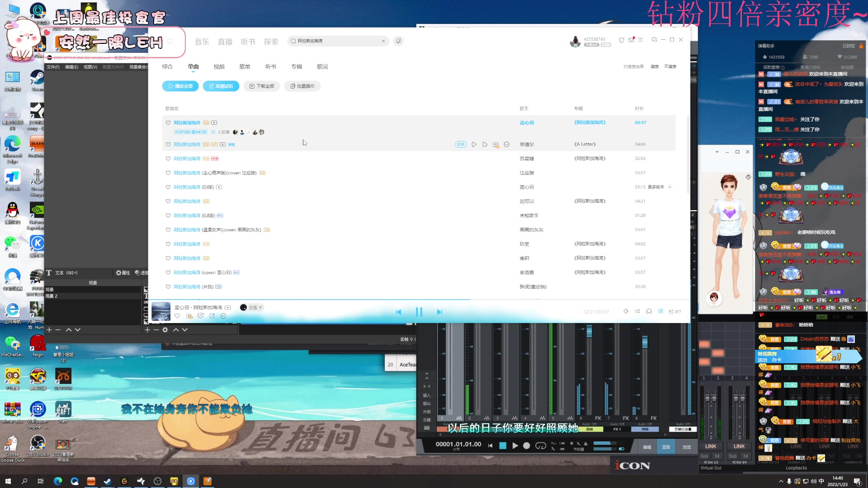This screenshot has width=868, height=488.
Task: Click the song progress bar above the player
Action: (x=542, y=300)
